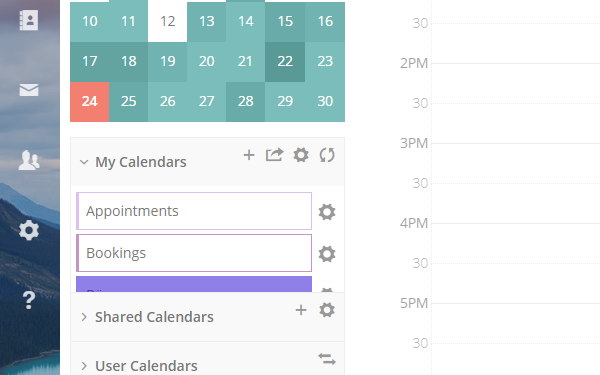Collapse the My Calendars section
Viewport: 600px width, 375px height.
84,162
